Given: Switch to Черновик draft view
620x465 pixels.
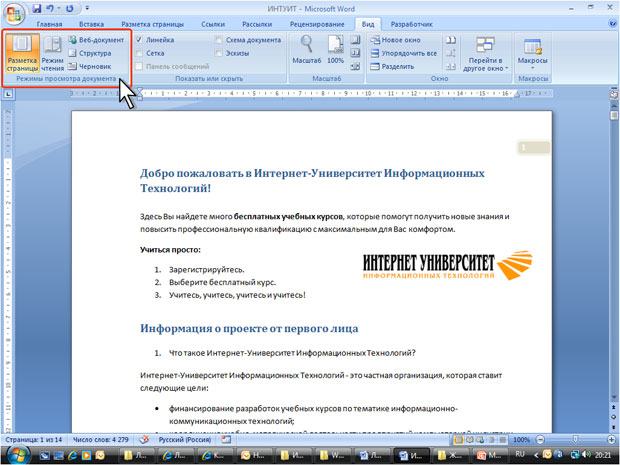Looking at the screenshot, I should 90,66.
